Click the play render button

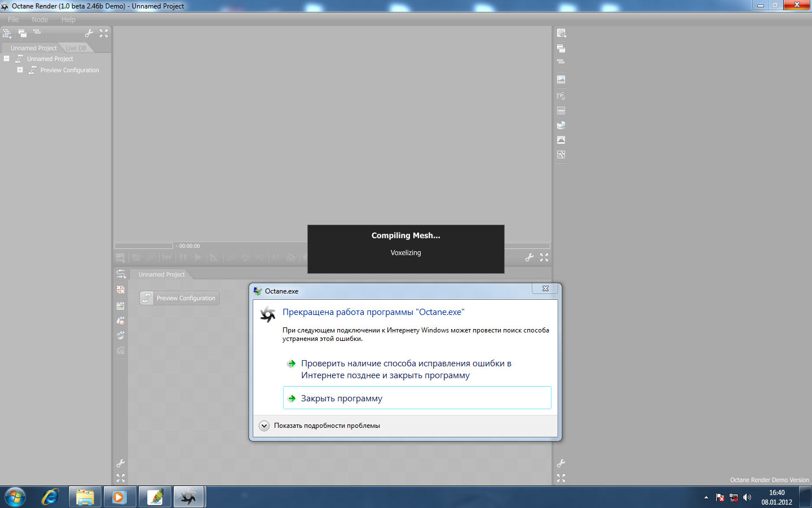[198, 257]
